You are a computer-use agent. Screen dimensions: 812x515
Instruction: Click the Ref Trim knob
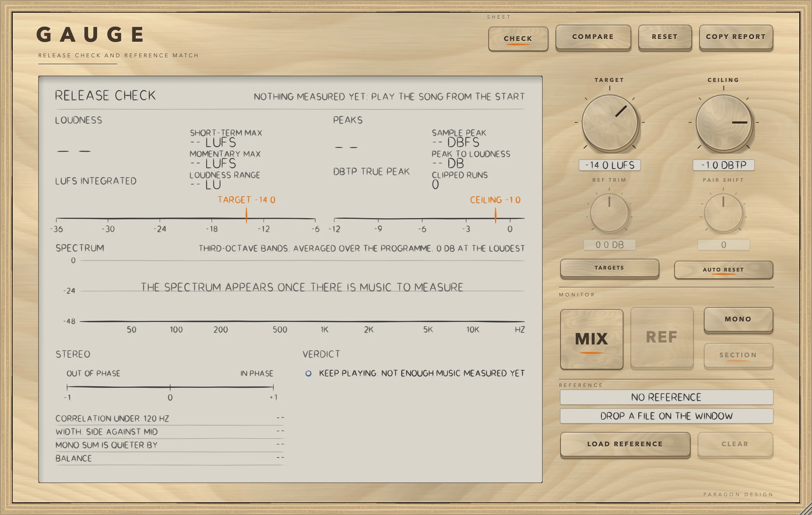(x=609, y=213)
